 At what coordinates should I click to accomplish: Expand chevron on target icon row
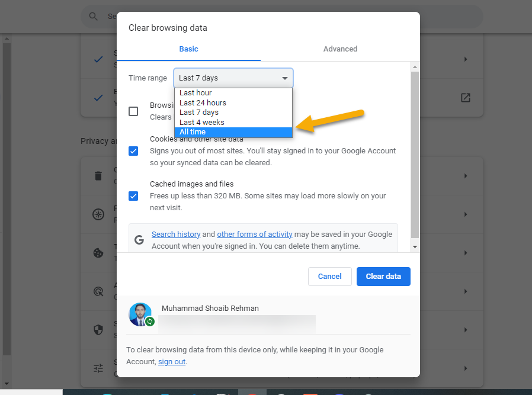[x=466, y=291]
